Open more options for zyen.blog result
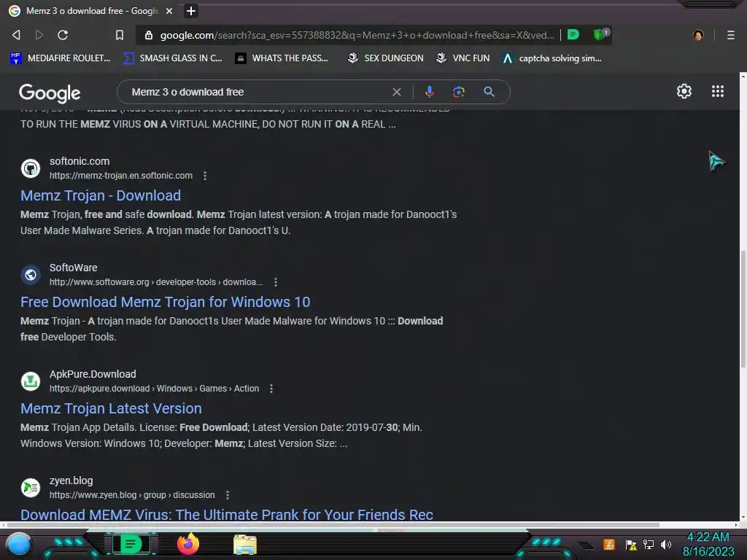Viewport: 747px width, 560px height. 228,495
